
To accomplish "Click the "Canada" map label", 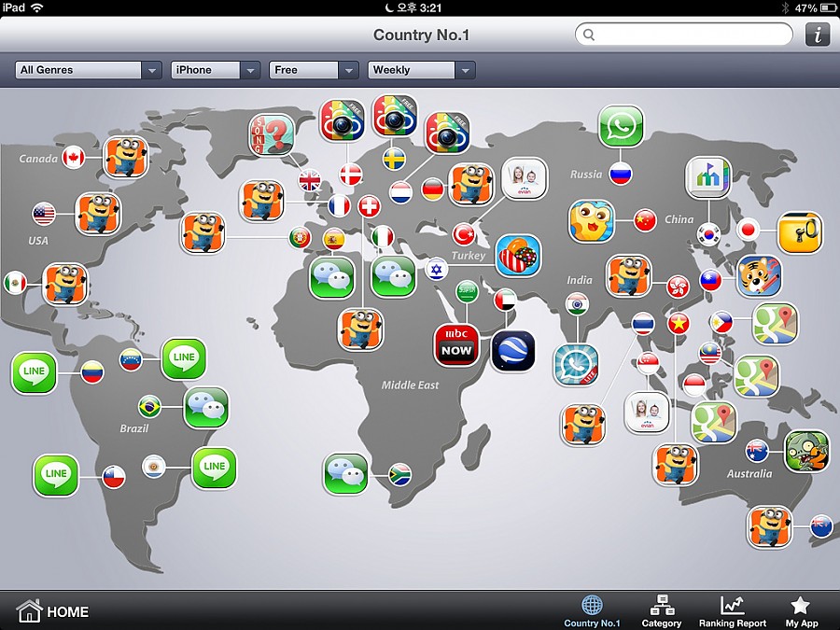I will click(38, 159).
